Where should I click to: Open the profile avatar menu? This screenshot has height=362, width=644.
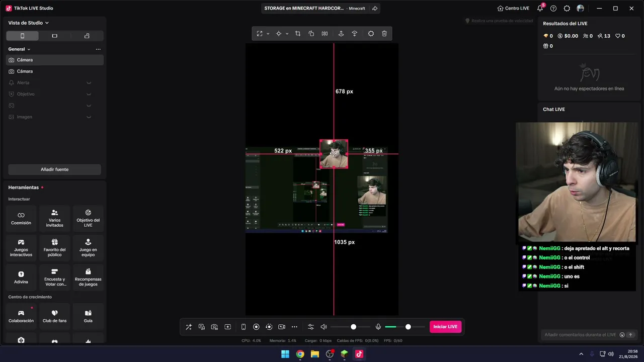click(581, 8)
